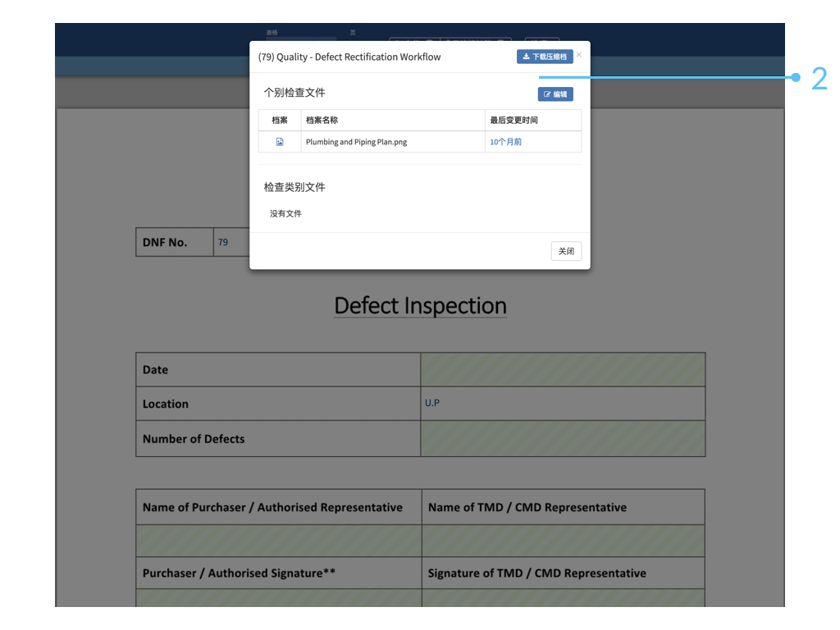
Task: Click the Date field in the form
Action: click(563, 370)
